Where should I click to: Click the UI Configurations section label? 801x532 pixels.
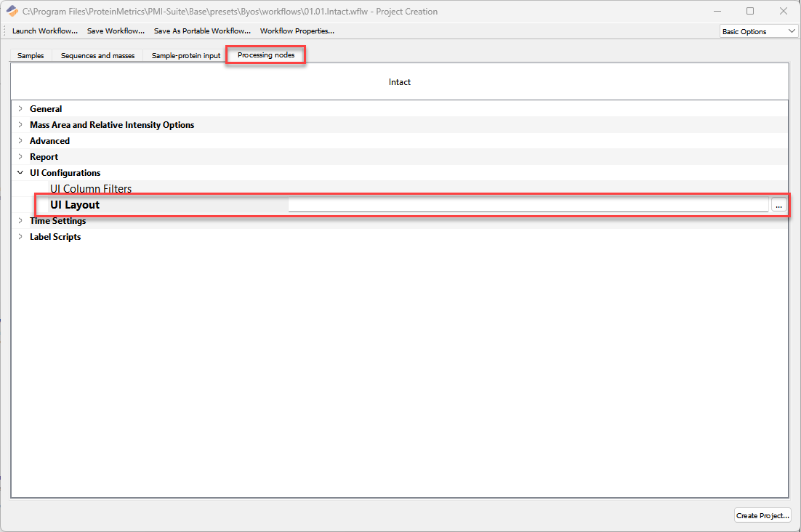[x=65, y=173]
